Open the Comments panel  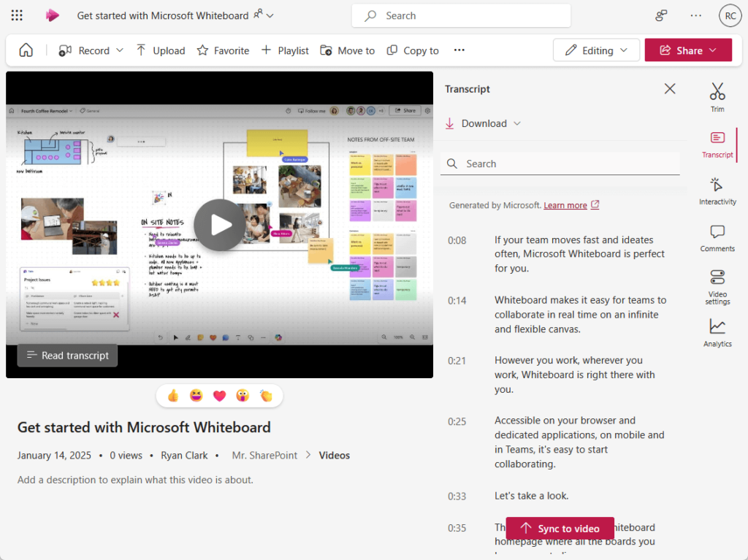click(717, 239)
